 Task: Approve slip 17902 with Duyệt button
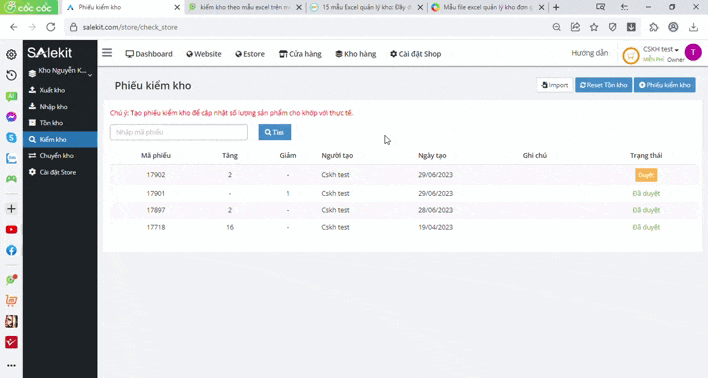(x=646, y=175)
